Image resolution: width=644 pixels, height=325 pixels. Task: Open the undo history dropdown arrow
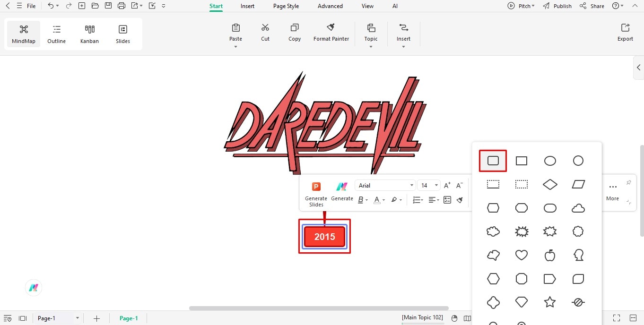pos(57,6)
